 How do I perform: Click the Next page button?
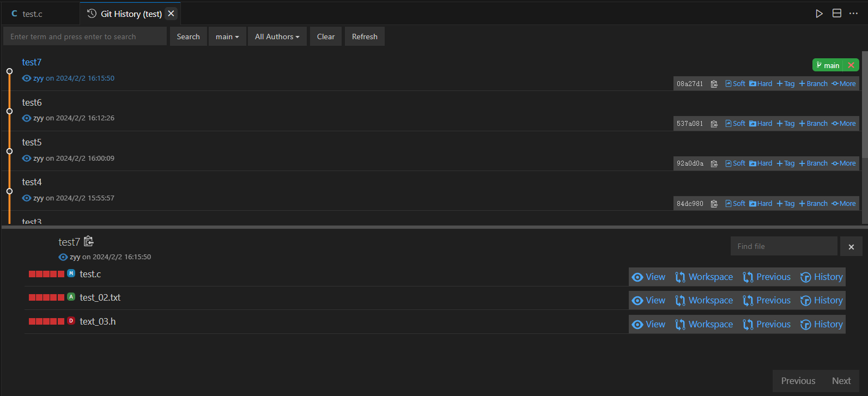(x=841, y=381)
